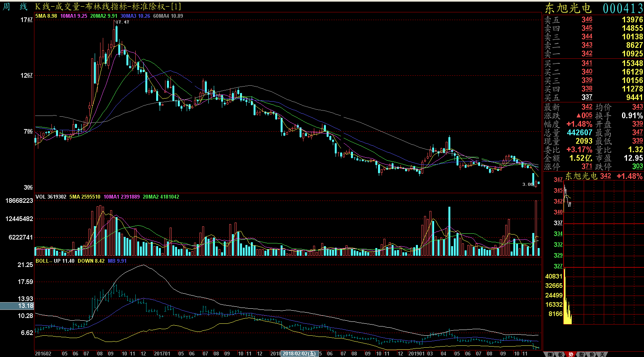Click 委比 value +3.17%
This screenshot has height=357, width=644.
pyautogui.click(x=579, y=150)
